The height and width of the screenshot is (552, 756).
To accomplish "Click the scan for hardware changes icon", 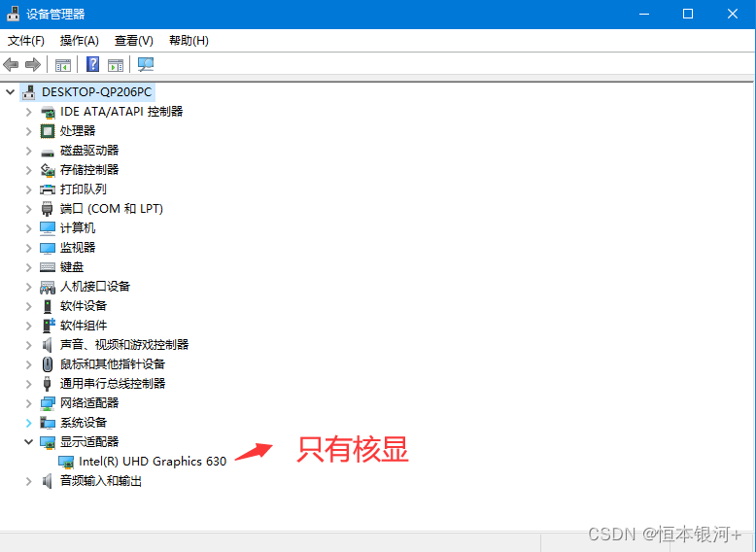I will 145,64.
